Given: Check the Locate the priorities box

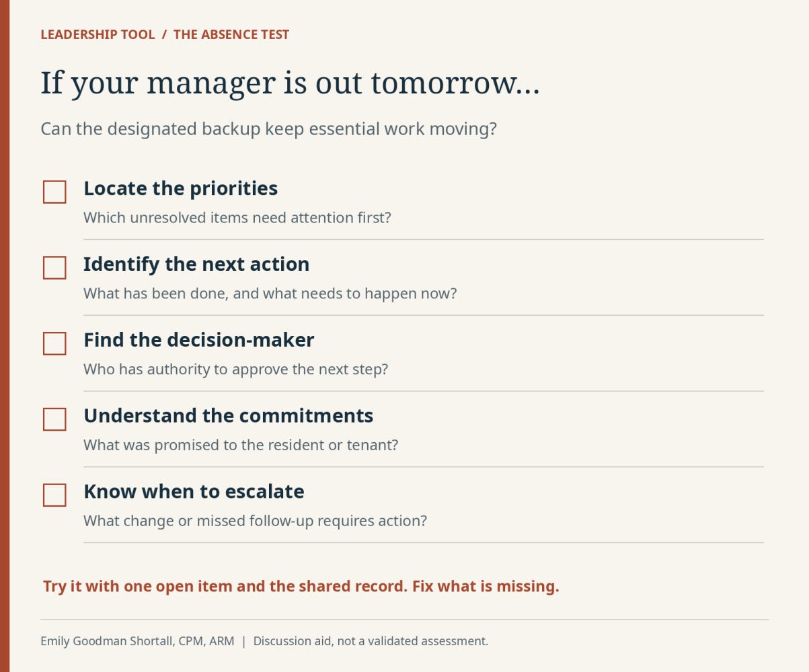Looking at the screenshot, I should (x=54, y=192).
